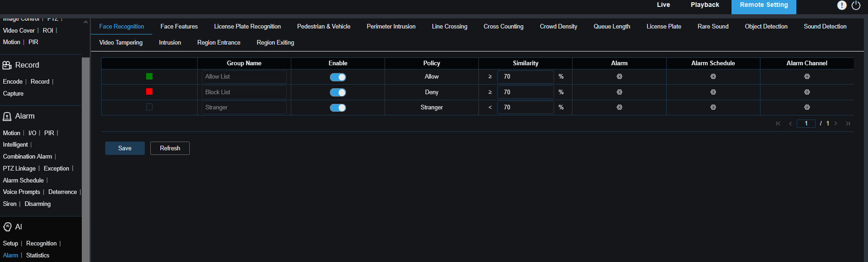Click the sidebar vertical scrollbar
Viewport: 868px width, 262px height.
(85, 159)
